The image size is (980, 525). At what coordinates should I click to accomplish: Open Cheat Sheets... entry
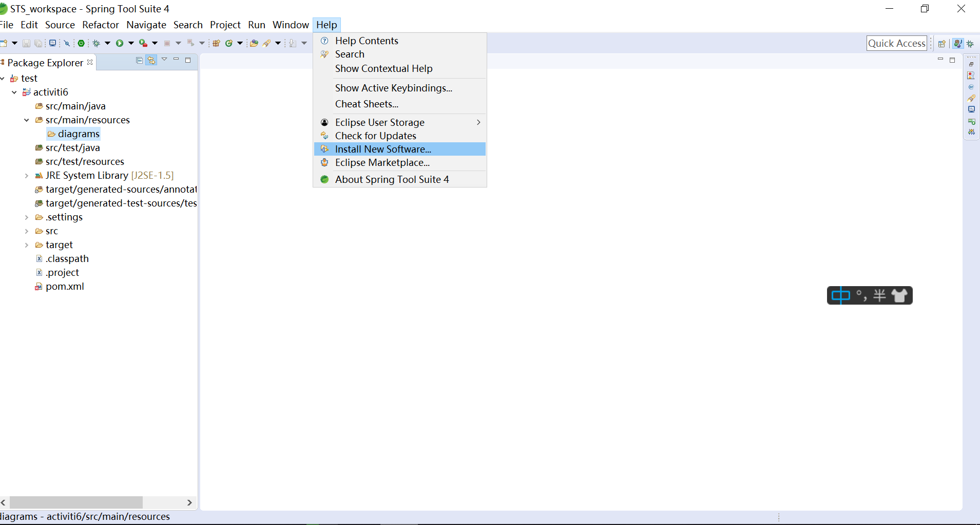[x=400, y=104]
